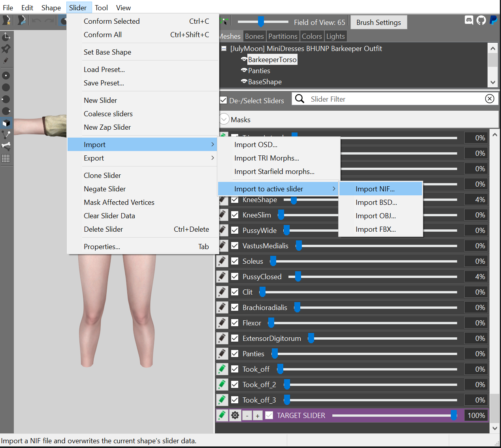Click the plain dark circle brush icon
The width and height of the screenshot is (501, 448).
coord(6,87)
